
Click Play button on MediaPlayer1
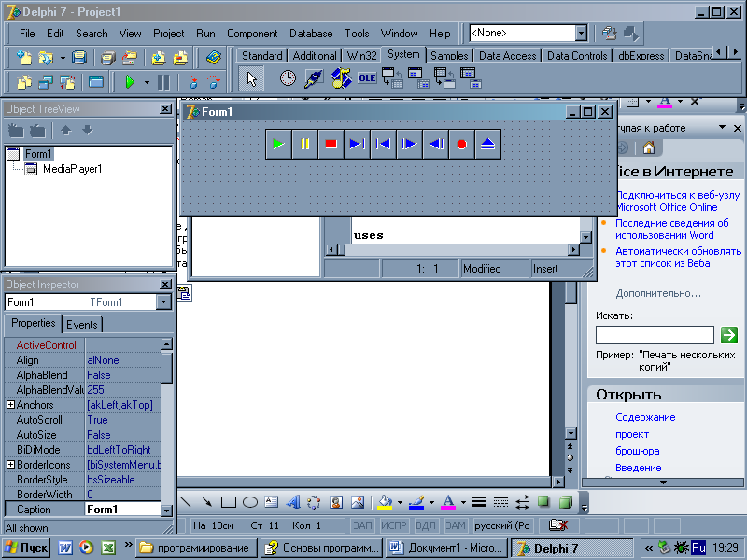pos(278,144)
